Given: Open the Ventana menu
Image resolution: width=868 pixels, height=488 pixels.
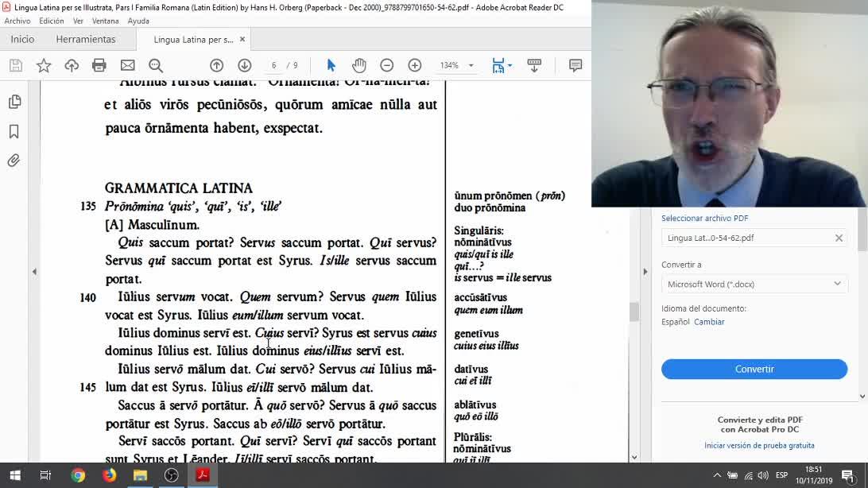Looking at the screenshot, I should pos(105,21).
